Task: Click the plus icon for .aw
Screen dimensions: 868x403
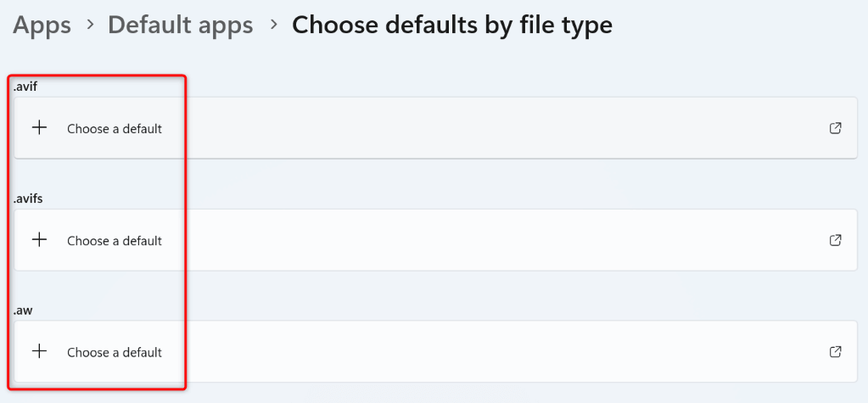Action: (38, 351)
